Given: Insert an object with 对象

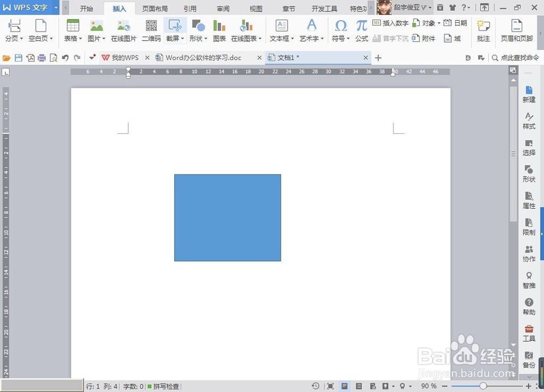Looking at the screenshot, I should 426,23.
